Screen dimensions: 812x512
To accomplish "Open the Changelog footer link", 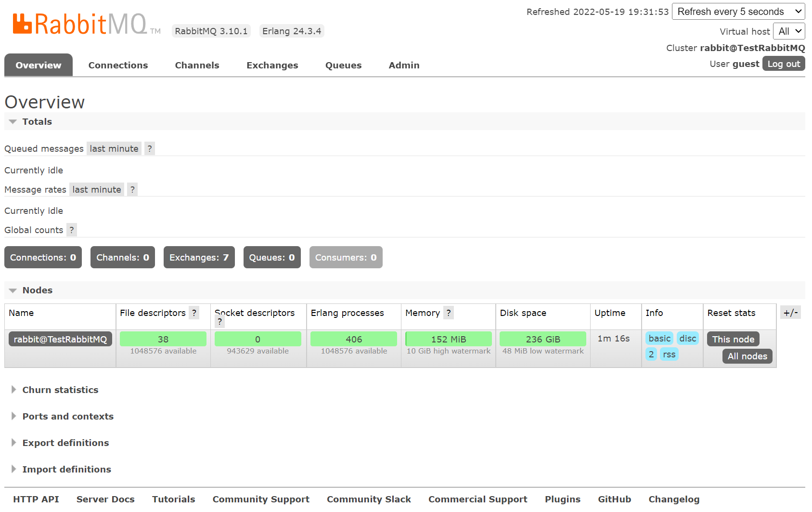I will point(674,499).
